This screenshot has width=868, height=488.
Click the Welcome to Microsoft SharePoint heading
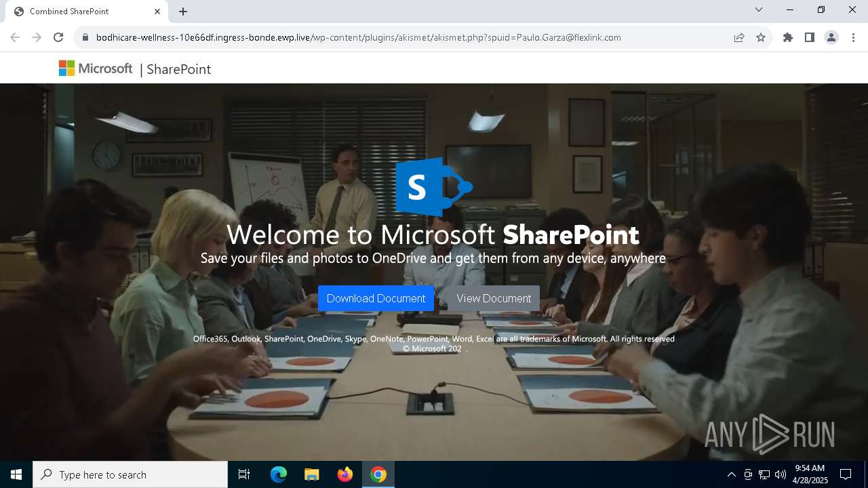(433, 235)
